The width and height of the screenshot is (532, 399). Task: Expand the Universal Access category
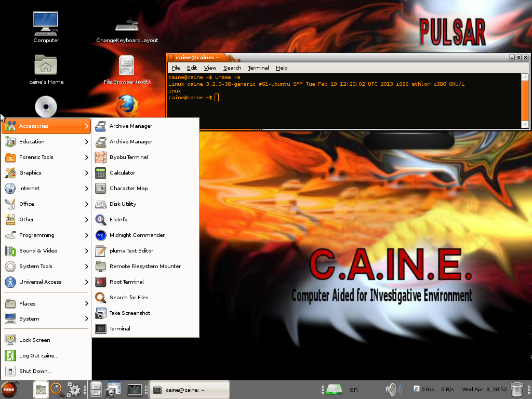[46, 282]
